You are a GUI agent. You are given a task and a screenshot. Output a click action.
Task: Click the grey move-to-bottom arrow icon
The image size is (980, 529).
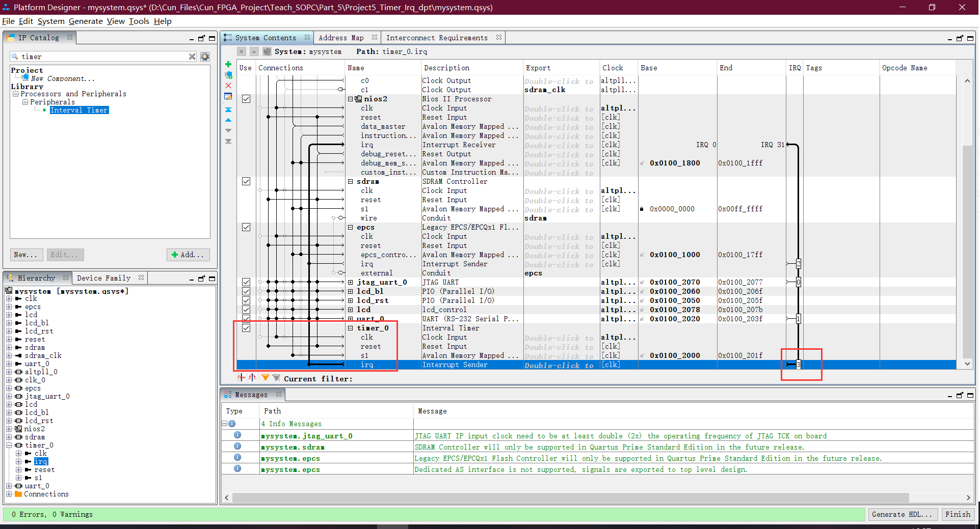point(228,142)
